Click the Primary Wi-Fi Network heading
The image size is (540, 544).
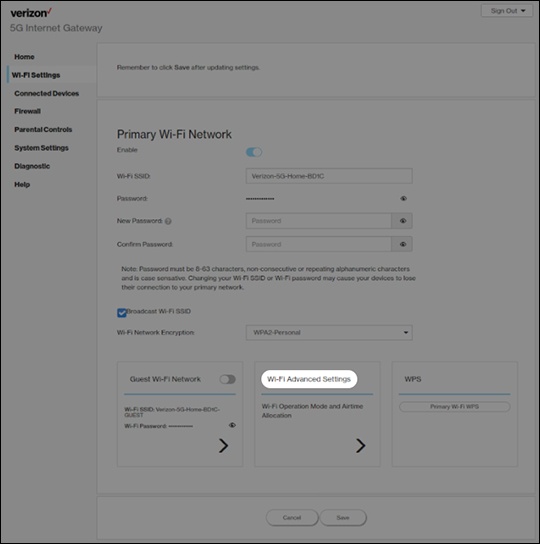click(174, 134)
